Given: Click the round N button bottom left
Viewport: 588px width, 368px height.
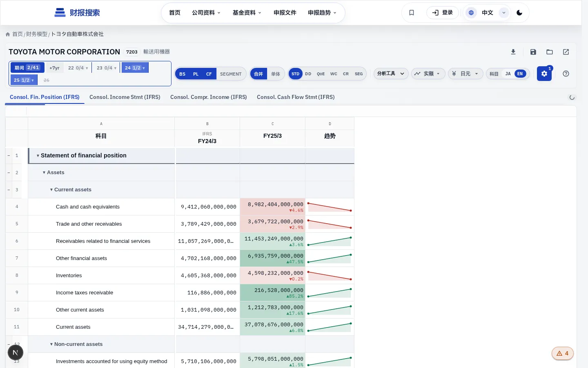Looking at the screenshot, I should 16,352.
